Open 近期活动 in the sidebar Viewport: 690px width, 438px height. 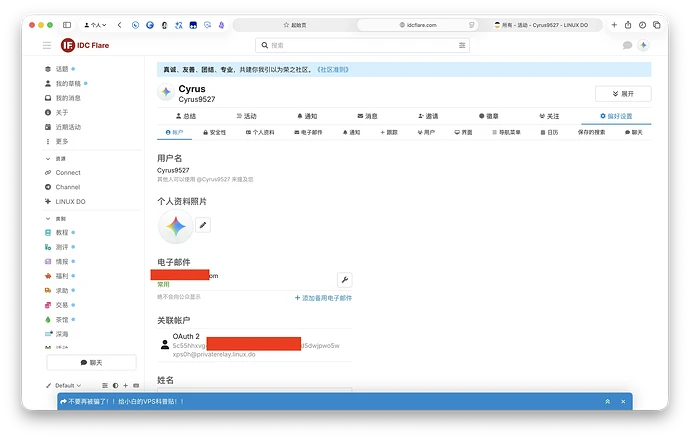coord(68,127)
